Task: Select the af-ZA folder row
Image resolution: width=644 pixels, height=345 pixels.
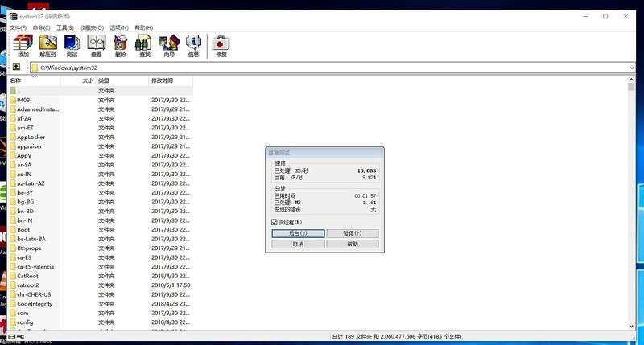Action: [101, 118]
